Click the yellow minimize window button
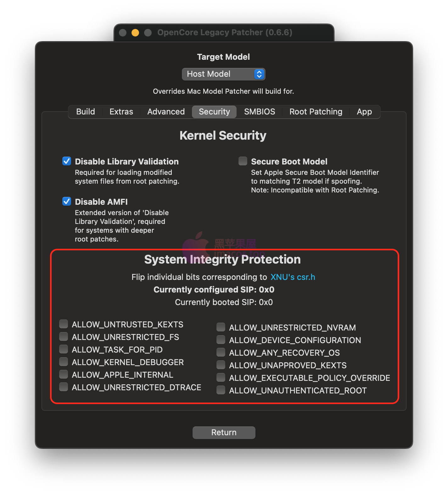The width and height of the screenshot is (448, 495). point(135,33)
